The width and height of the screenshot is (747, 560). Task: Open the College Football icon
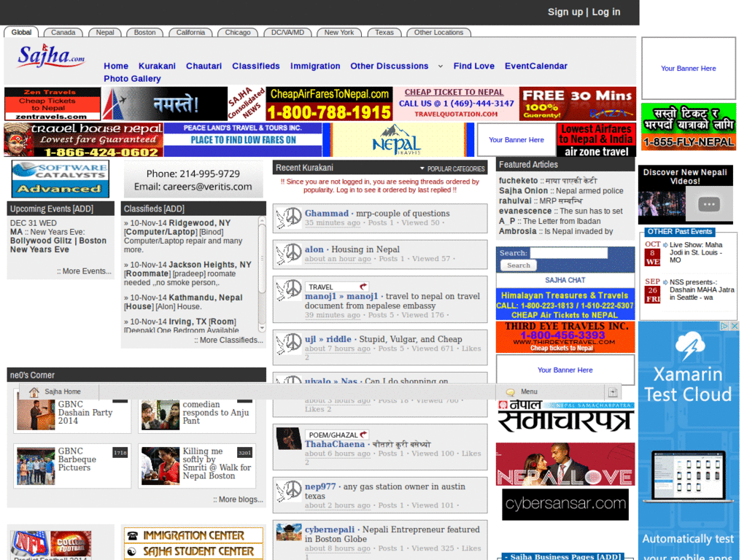(x=71, y=543)
